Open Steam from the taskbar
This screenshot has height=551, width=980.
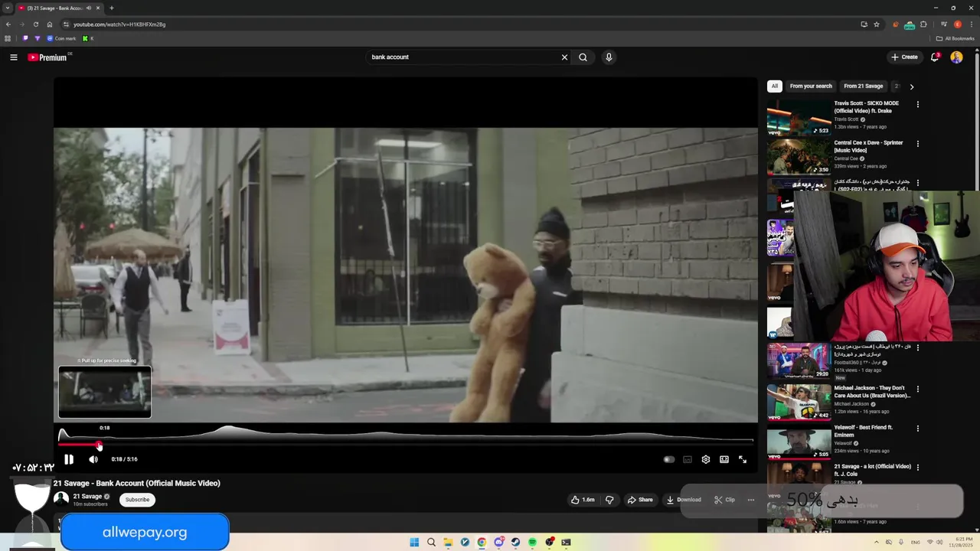[515, 543]
